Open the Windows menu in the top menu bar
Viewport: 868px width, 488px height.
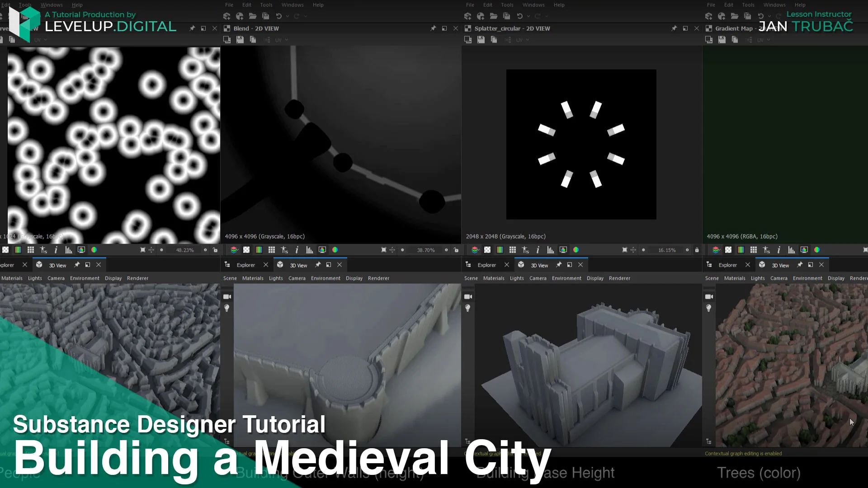click(52, 5)
